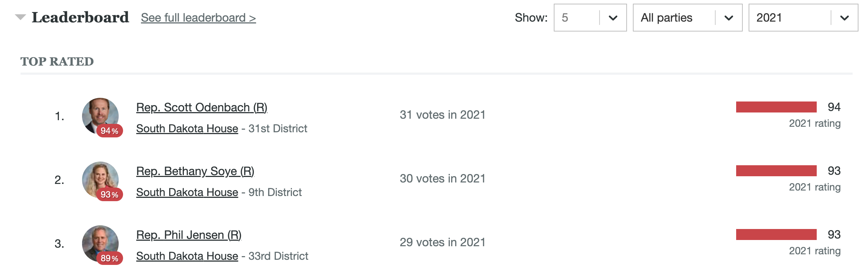
Task: Click the red rating bar showing 94
Action: [x=776, y=107]
